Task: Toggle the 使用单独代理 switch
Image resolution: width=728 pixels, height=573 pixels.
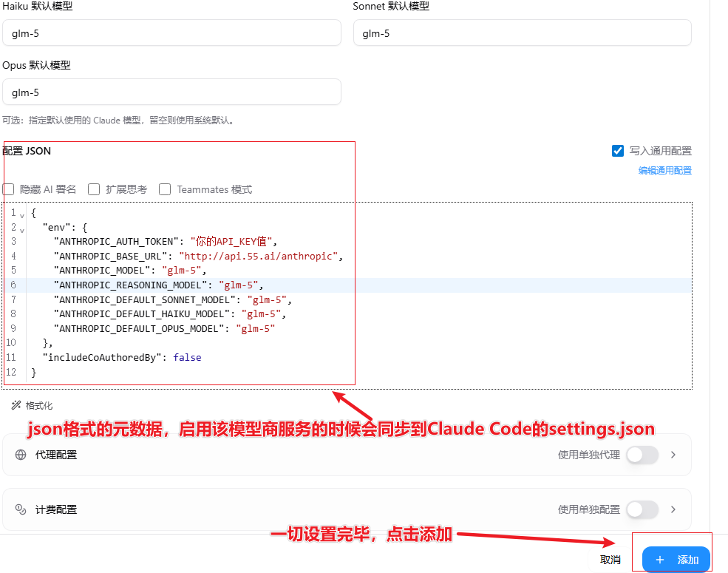Action: [x=642, y=455]
